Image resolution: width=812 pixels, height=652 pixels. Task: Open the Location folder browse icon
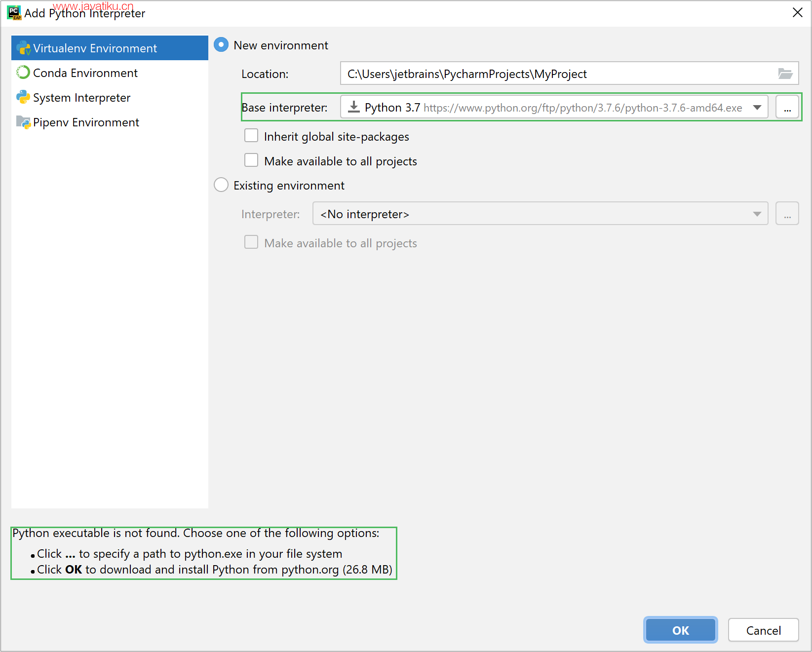785,74
